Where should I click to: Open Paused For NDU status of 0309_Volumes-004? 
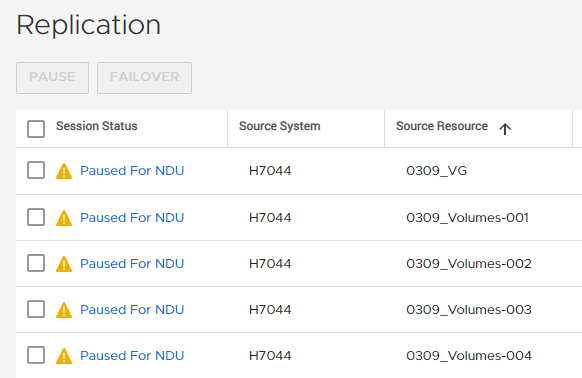pyautogui.click(x=132, y=355)
